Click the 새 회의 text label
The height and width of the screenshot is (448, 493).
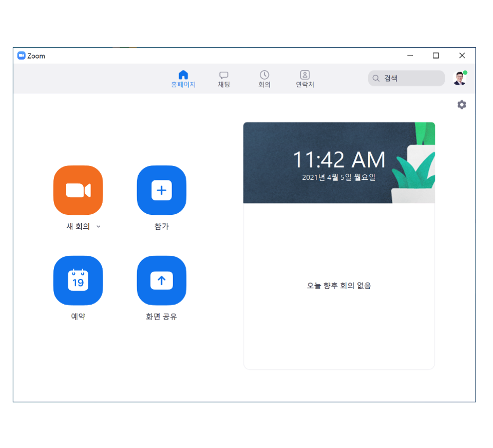[x=78, y=226]
